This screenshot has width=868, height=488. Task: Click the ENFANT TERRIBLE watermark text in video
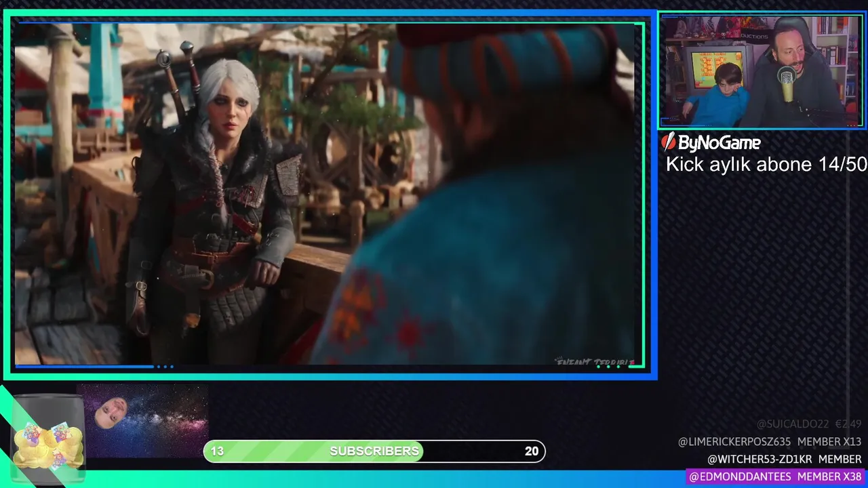pos(596,363)
